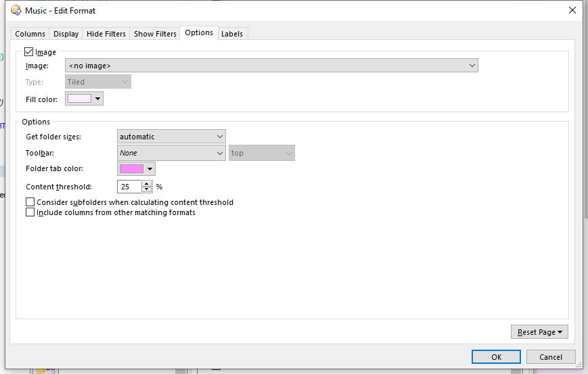This screenshot has height=374, width=588.
Task: Switch to the Columns tab
Action: [30, 34]
